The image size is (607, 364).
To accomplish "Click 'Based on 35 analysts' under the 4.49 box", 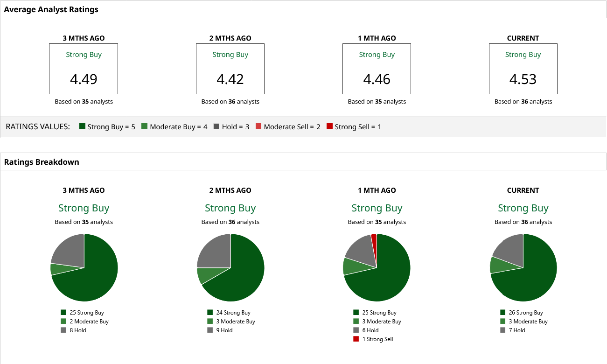I will (x=84, y=101).
